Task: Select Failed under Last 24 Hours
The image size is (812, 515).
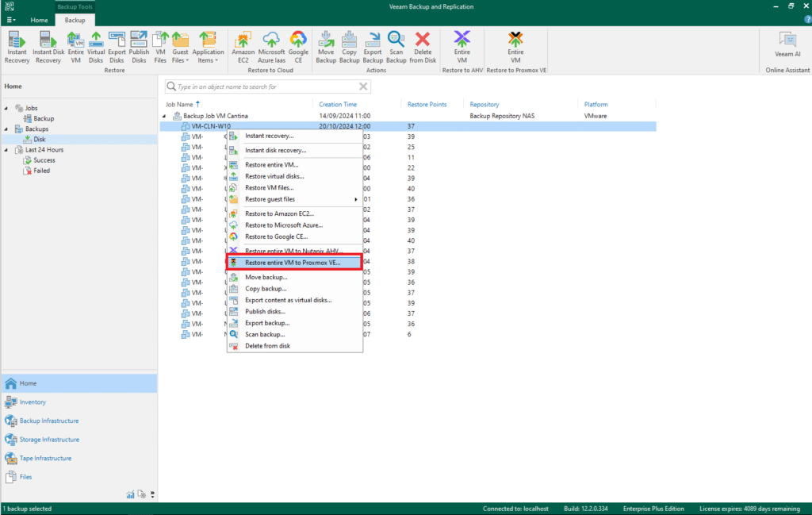Action: [x=42, y=171]
